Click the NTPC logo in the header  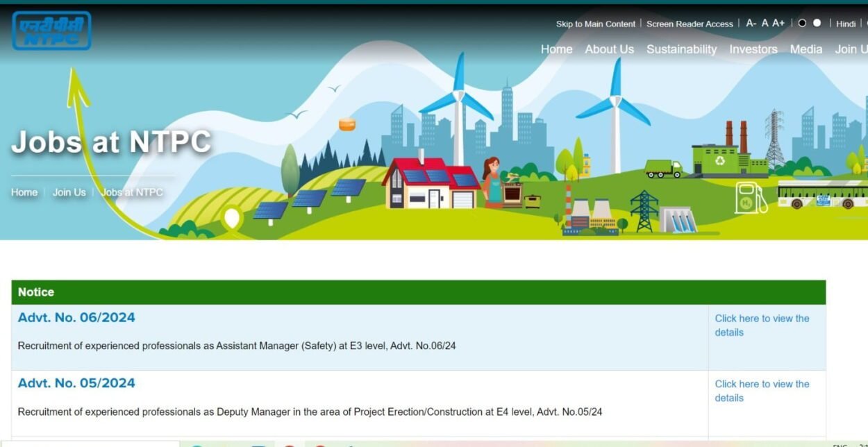[x=51, y=31]
